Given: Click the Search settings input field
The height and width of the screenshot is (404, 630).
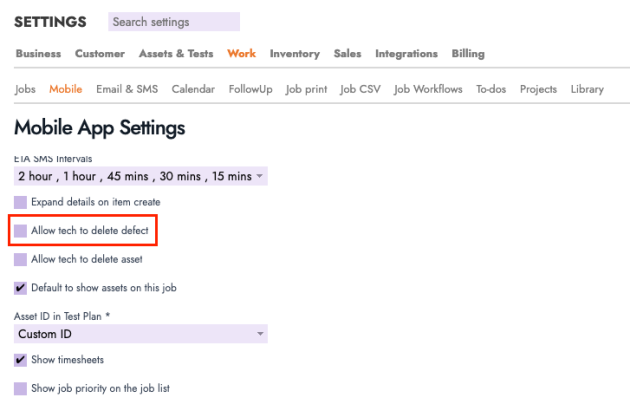Looking at the screenshot, I should (173, 22).
